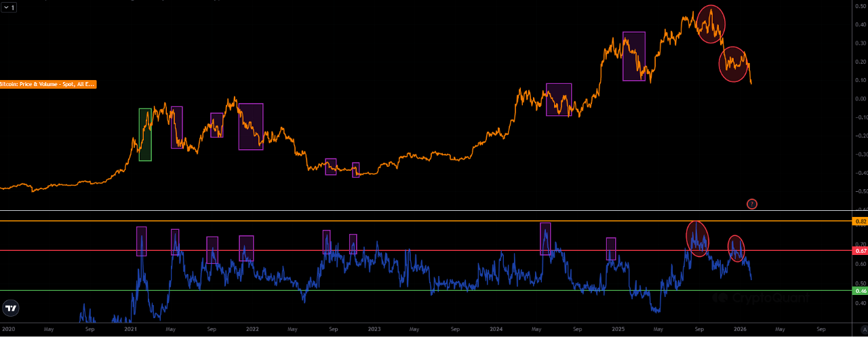Click the orange 0.82 price level tag
The image size is (868, 337).
[859, 222]
